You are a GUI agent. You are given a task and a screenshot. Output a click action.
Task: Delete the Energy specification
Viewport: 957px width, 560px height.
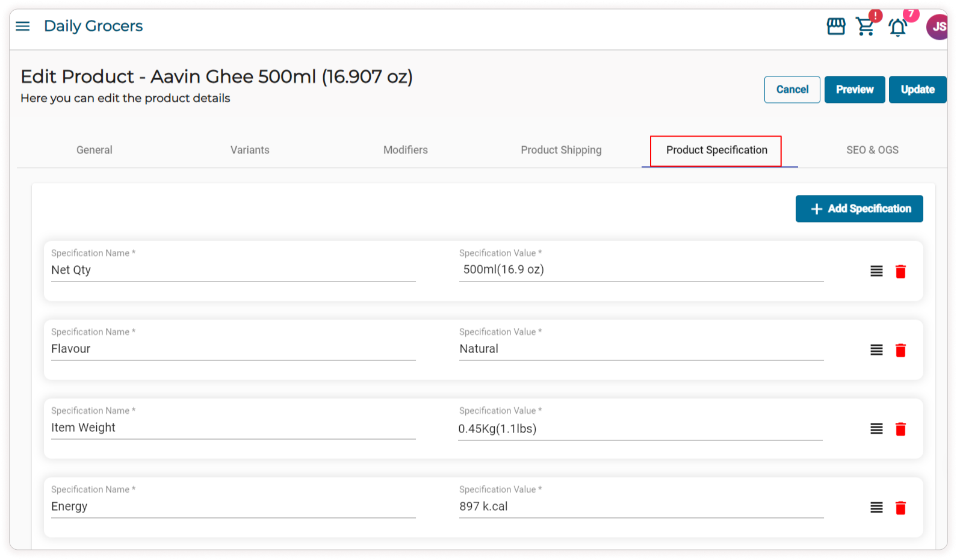pos(900,508)
